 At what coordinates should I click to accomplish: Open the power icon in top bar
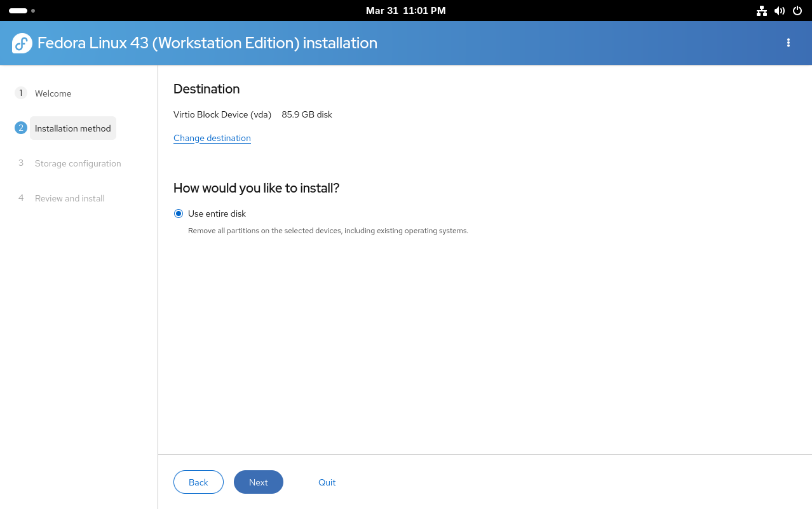(797, 11)
